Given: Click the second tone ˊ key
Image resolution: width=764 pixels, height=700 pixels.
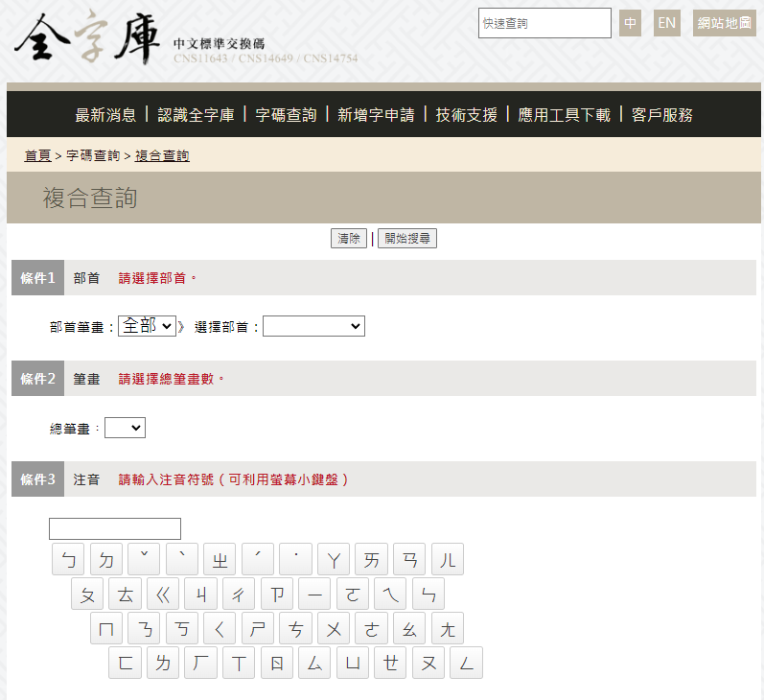Looking at the screenshot, I should click(x=258, y=559).
